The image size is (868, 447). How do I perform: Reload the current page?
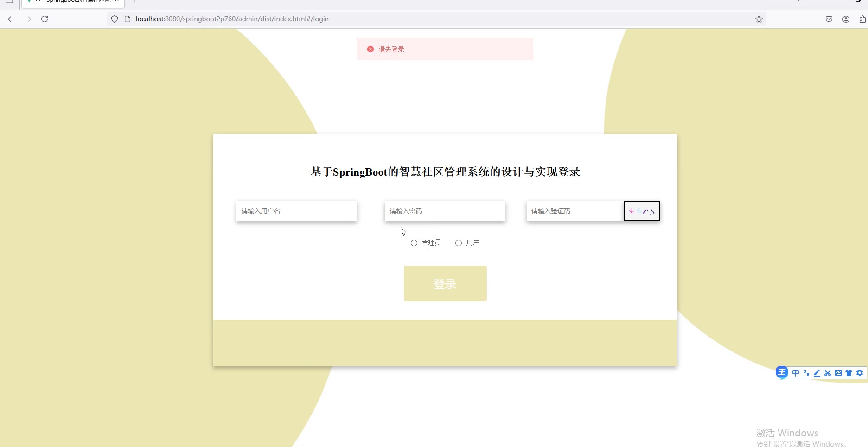pyautogui.click(x=45, y=19)
